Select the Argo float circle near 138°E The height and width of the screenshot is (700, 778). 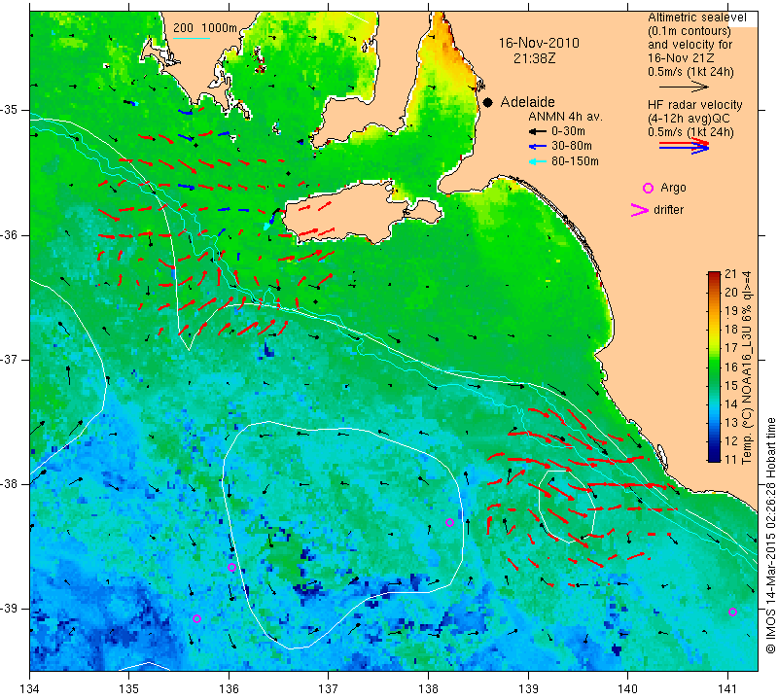449,522
